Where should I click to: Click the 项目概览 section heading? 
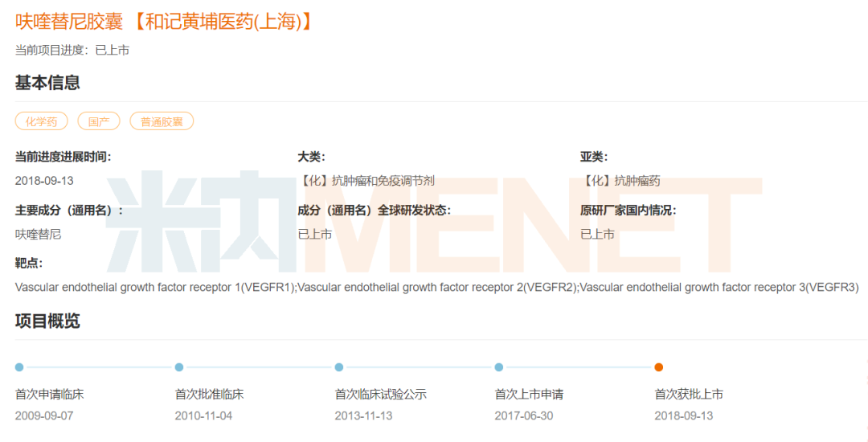[x=47, y=321]
